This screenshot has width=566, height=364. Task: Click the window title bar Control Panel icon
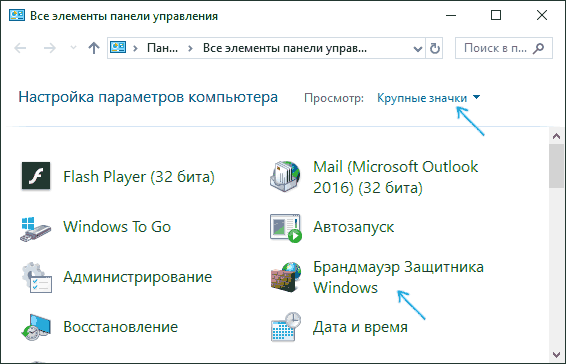[x=17, y=16]
